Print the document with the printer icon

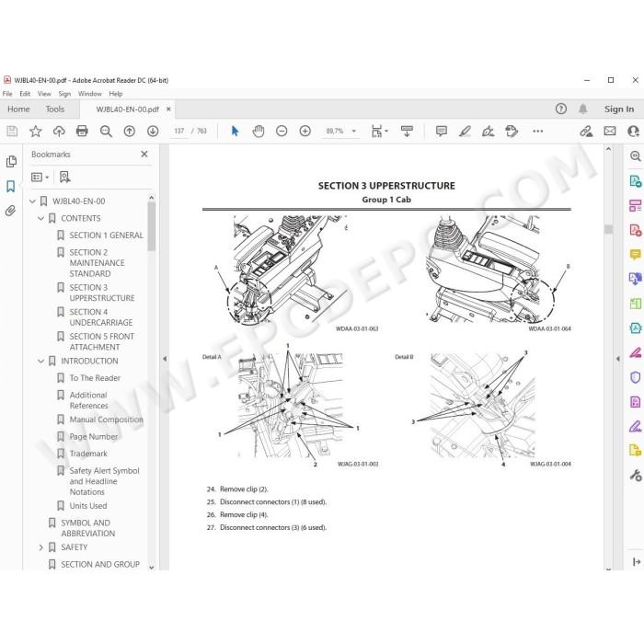pos(82,131)
